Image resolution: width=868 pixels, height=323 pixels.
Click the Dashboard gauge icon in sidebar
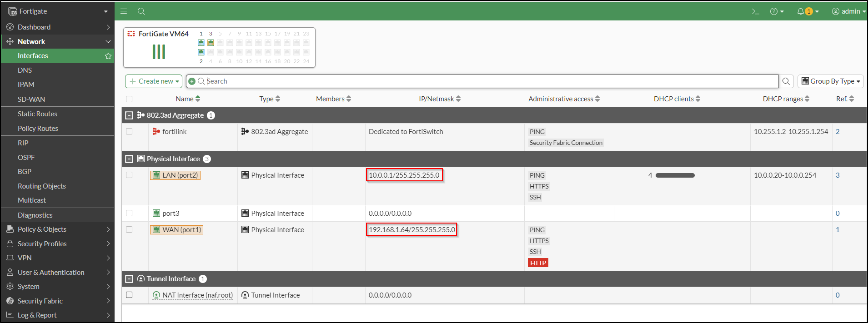click(10, 27)
